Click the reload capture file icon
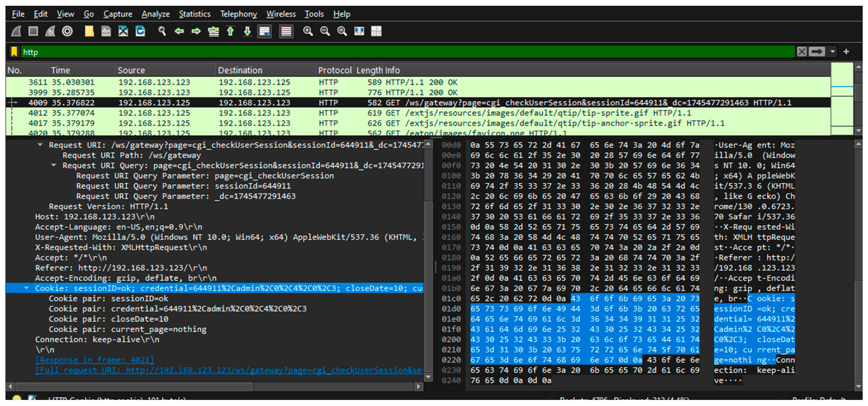 pos(140,31)
